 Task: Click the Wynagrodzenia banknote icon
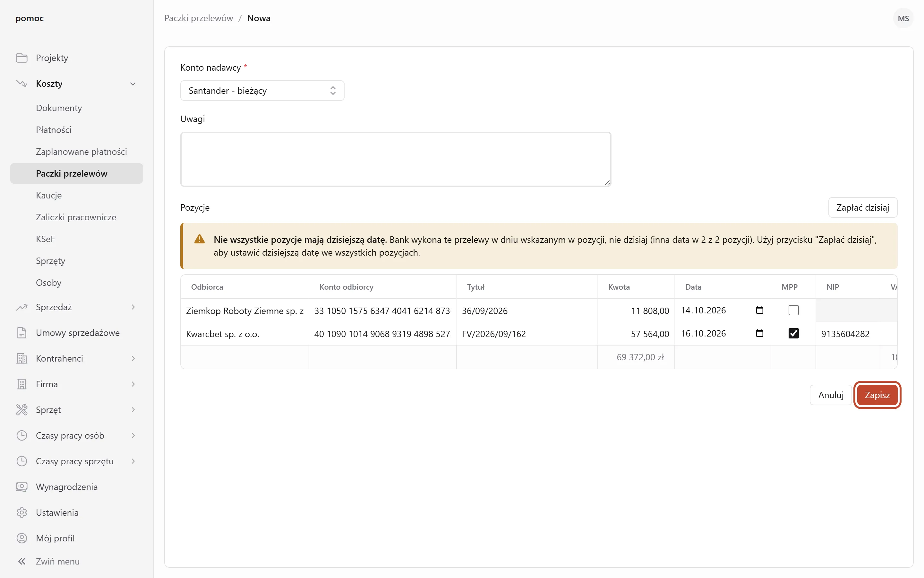[22, 486]
